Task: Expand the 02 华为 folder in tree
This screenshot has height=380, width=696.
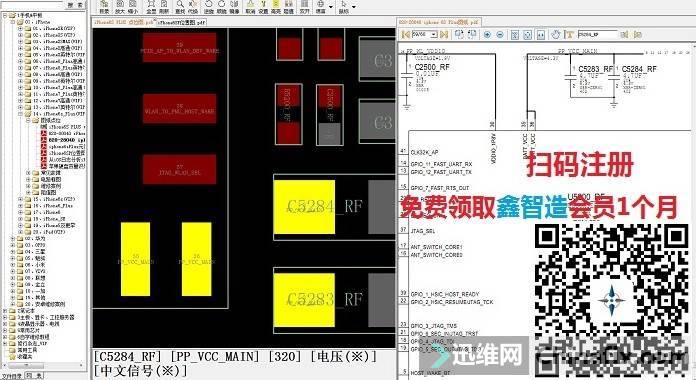Action: (13, 238)
